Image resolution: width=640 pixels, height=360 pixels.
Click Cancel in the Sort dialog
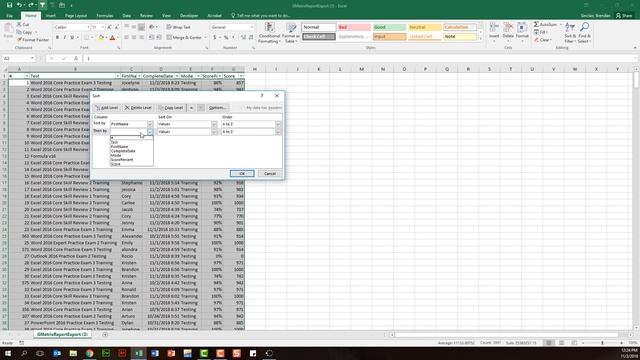pyautogui.click(x=270, y=173)
